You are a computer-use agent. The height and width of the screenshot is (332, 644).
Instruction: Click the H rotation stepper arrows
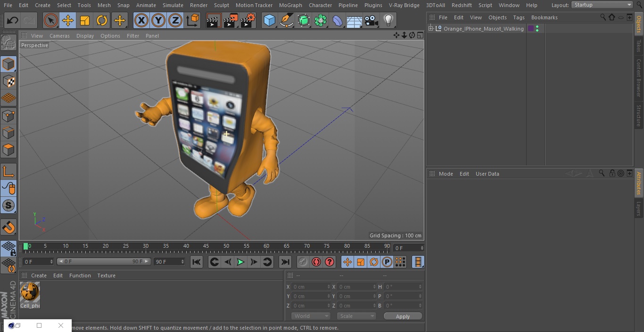click(x=421, y=286)
